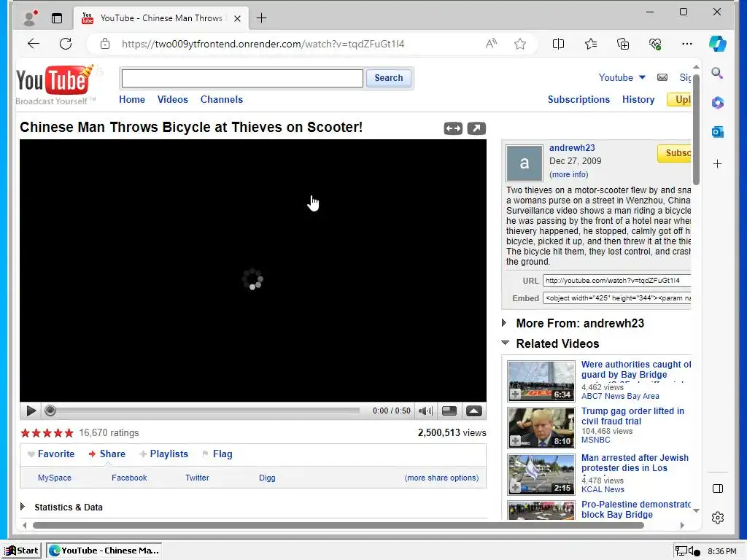Go to the Home tab

(132, 99)
